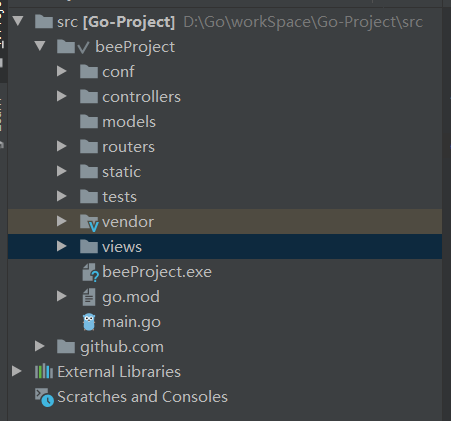
Task: Select the routers folder
Action: coord(128,147)
